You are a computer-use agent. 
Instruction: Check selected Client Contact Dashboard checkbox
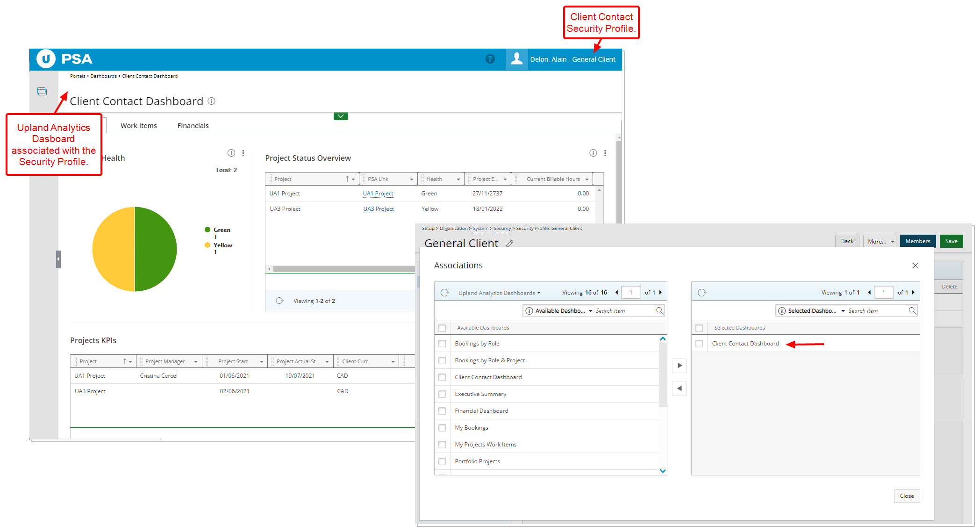pyautogui.click(x=699, y=344)
